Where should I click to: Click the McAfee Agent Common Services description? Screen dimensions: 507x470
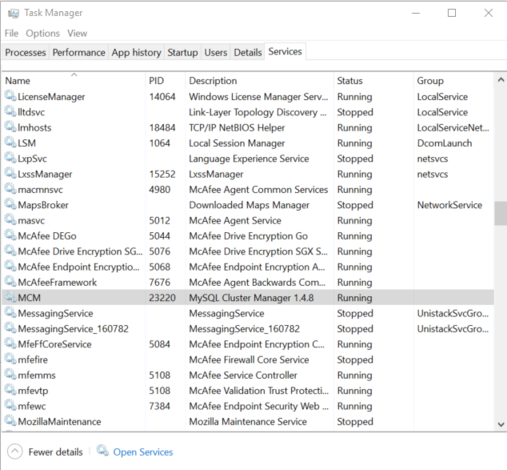(258, 190)
